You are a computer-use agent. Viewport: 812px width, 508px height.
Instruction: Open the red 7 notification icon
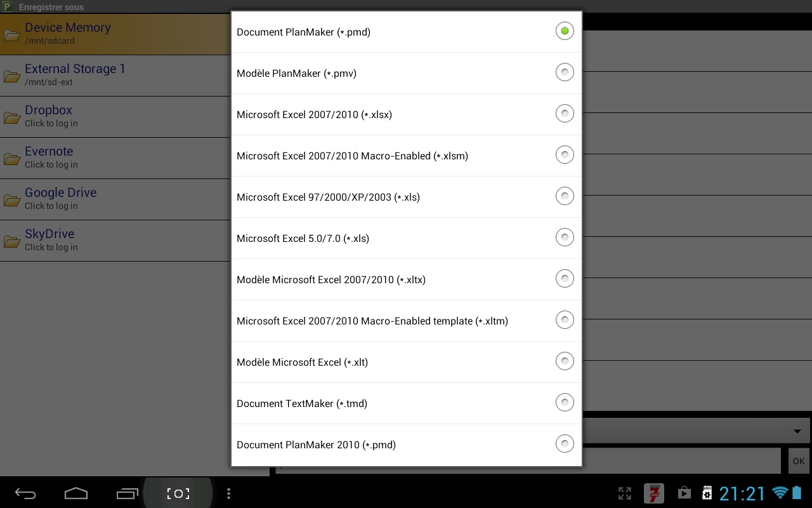click(x=654, y=493)
